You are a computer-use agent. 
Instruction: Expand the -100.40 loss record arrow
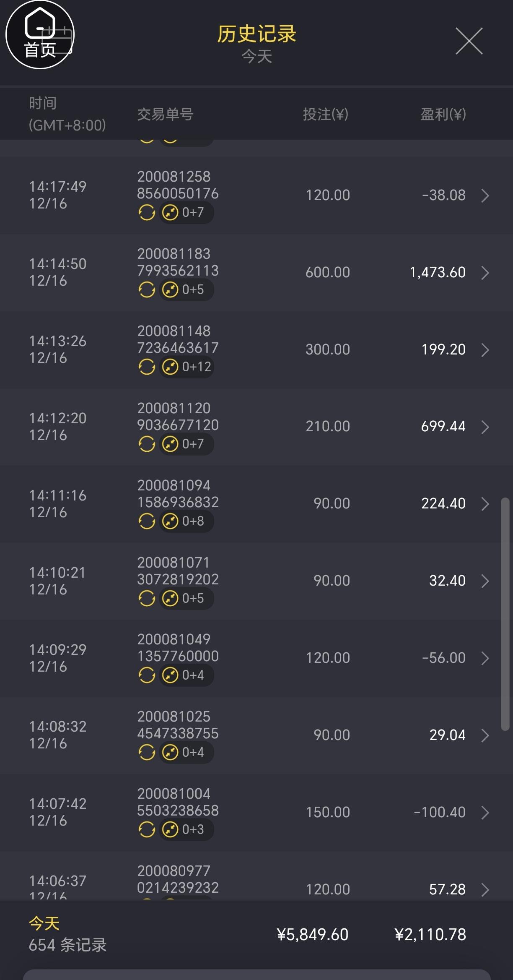(485, 813)
